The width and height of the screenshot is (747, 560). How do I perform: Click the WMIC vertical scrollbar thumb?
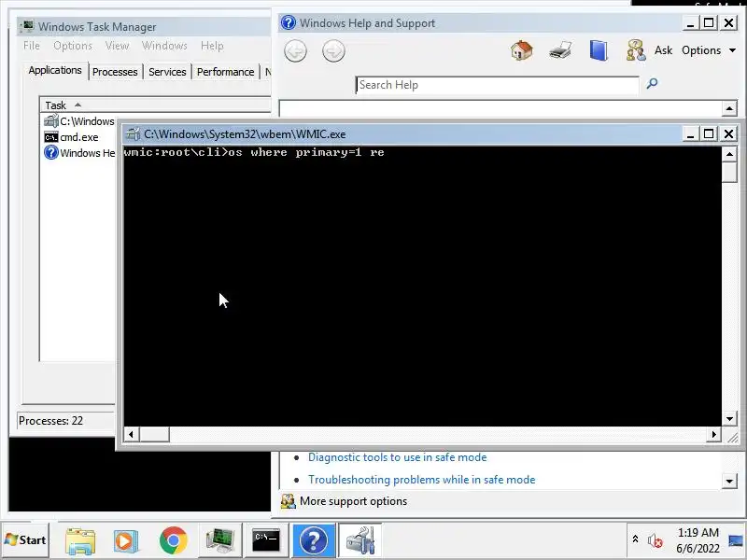[729, 173]
